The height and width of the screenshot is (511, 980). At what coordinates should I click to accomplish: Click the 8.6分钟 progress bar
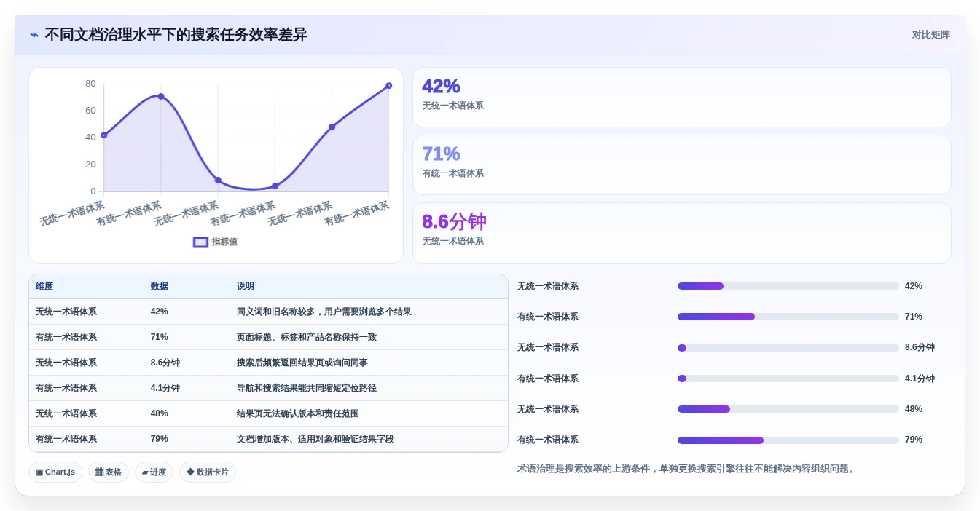(788, 348)
